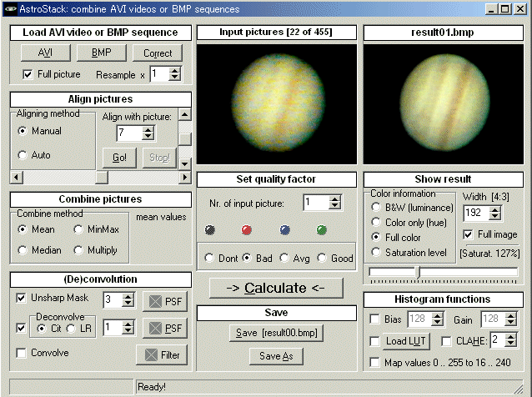Viewport: 532px width, 397px height.
Task: Open the Convolve Filter button
Action: tap(162, 355)
